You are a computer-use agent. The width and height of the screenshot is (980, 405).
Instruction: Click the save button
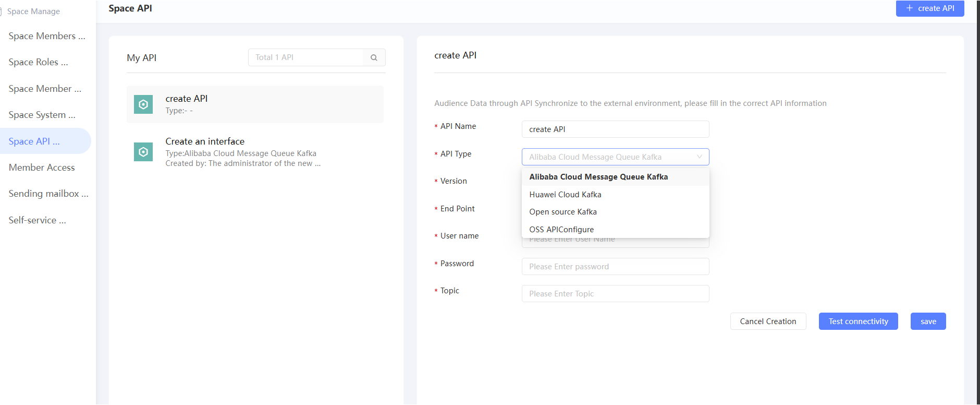pos(928,321)
